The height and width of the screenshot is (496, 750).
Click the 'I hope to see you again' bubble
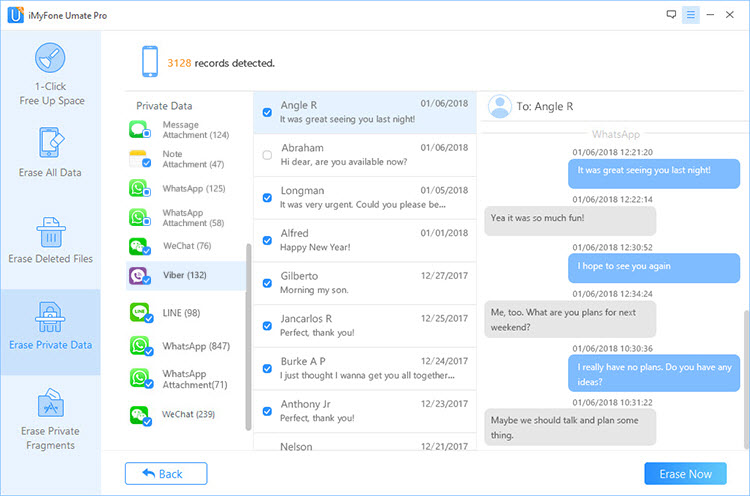click(654, 267)
